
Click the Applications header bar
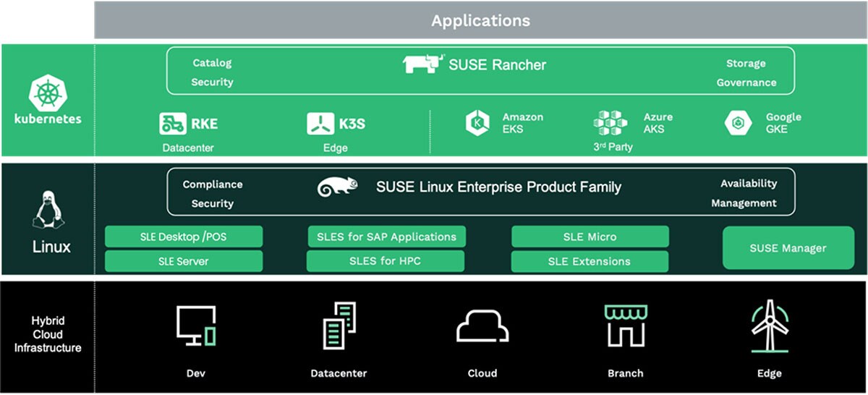tap(480, 20)
